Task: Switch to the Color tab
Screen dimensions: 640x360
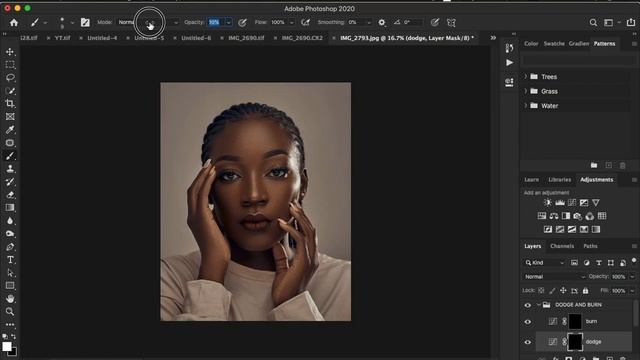Action: tap(531, 44)
